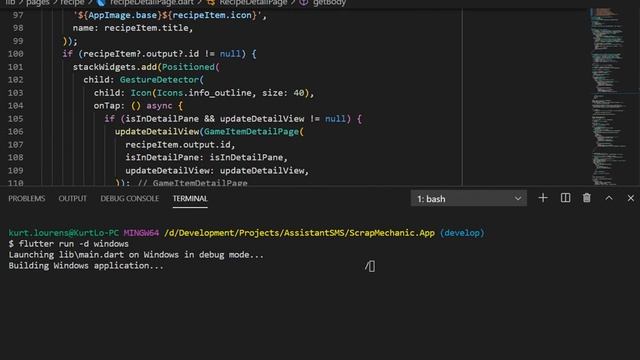Open the DEBUG CONSOLE tab
640x360 pixels.
(x=129, y=199)
